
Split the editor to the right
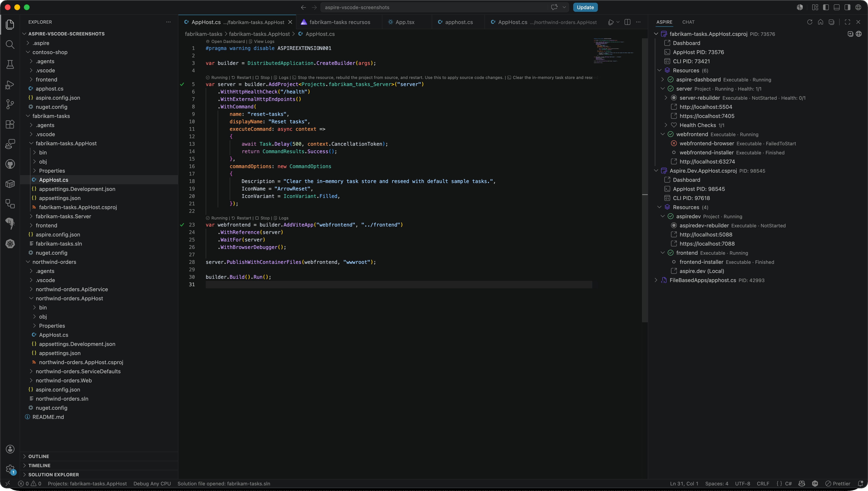click(x=627, y=22)
